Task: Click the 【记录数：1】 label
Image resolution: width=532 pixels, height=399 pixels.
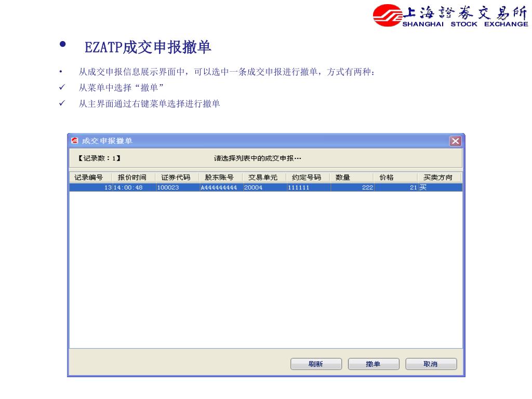Action: tap(99, 158)
